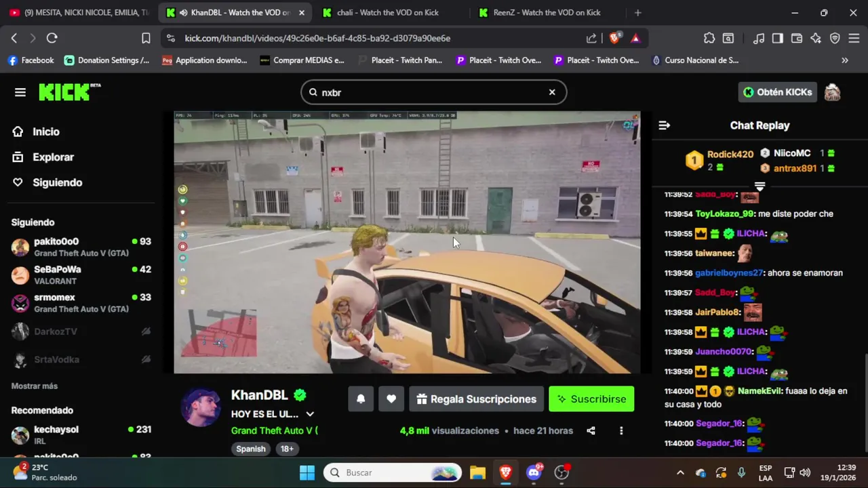Click the address bar URL
This screenshot has height=488, width=868.
[x=317, y=38]
